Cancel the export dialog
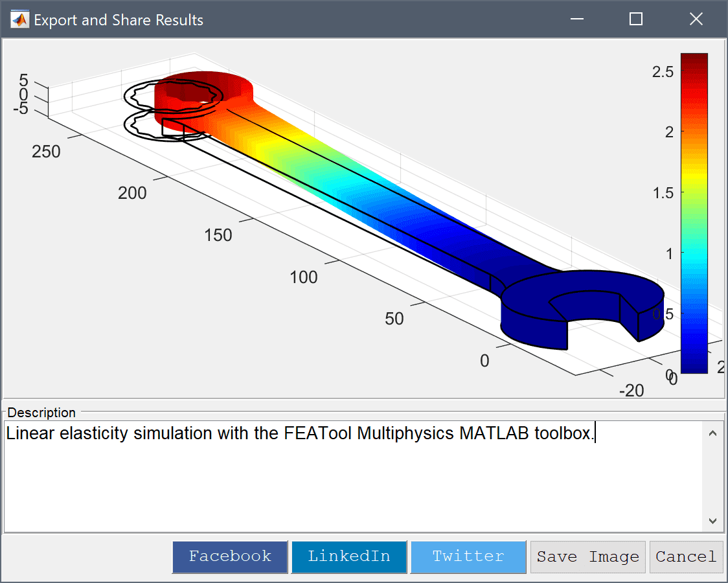Screen dimensions: 728x583 [686, 556]
